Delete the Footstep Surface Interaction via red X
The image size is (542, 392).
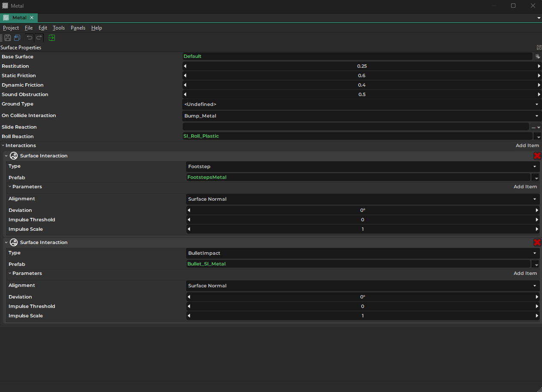[x=537, y=156]
